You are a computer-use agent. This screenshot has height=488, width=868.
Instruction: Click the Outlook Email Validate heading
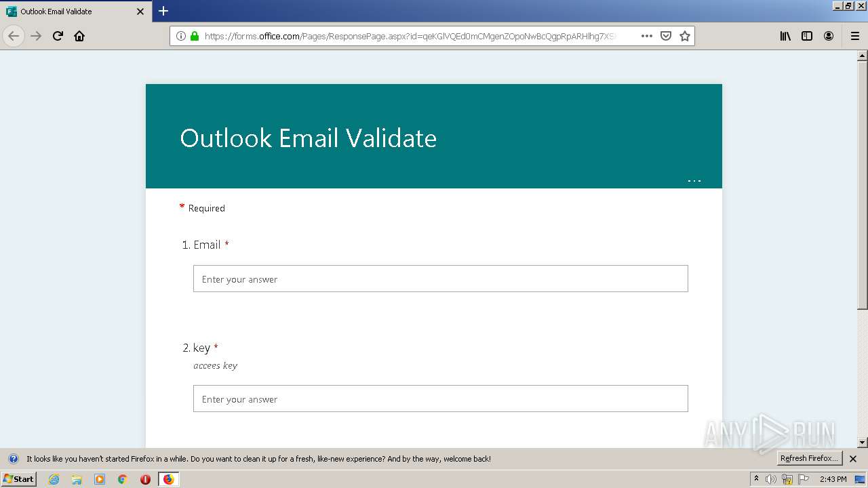click(309, 138)
